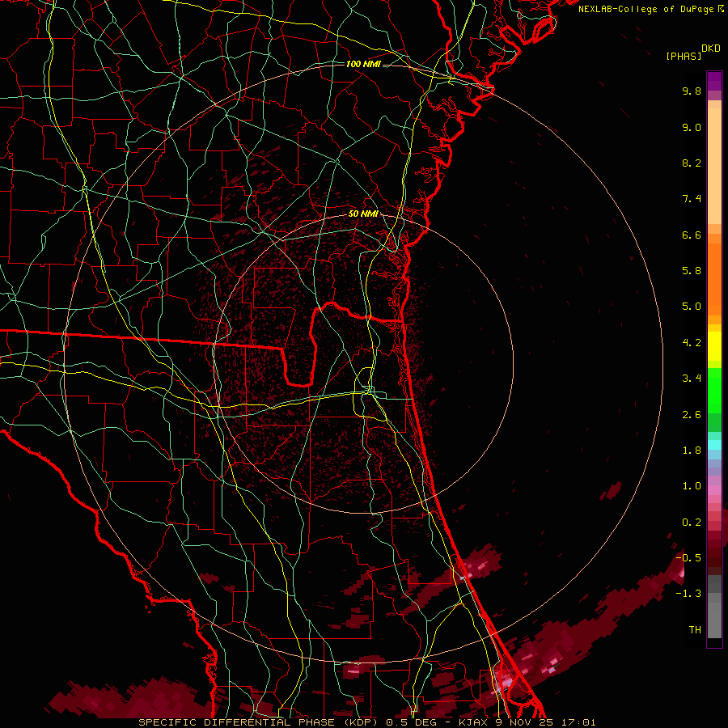The width and height of the screenshot is (728, 728).
Task: Click the 5.8 scale label
Action: pos(692,270)
